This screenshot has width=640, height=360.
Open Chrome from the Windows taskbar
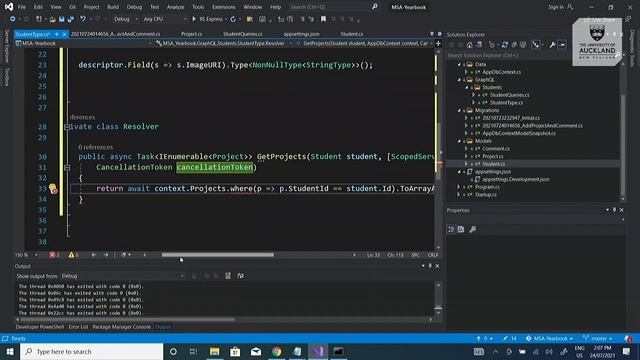pyautogui.click(x=277, y=351)
